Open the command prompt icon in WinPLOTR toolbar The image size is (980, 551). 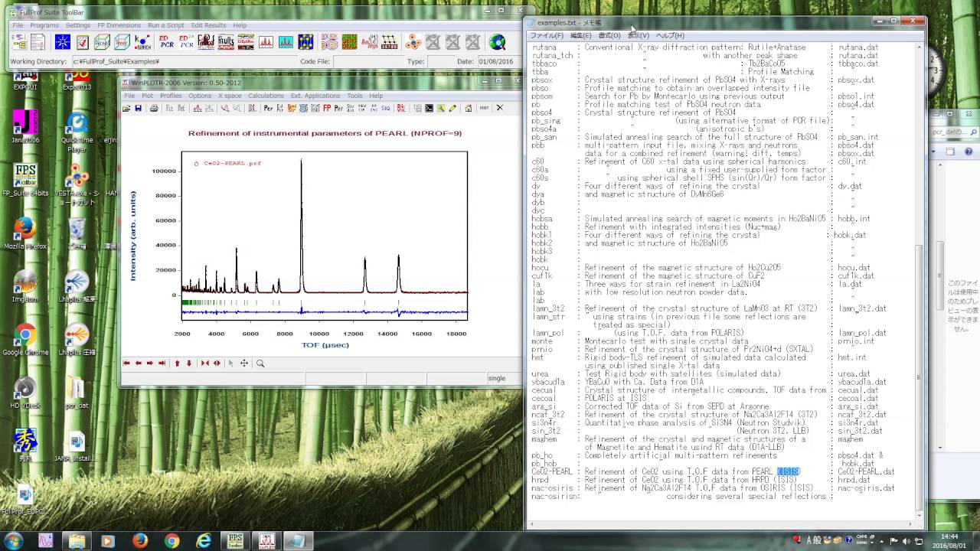(429, 108)
